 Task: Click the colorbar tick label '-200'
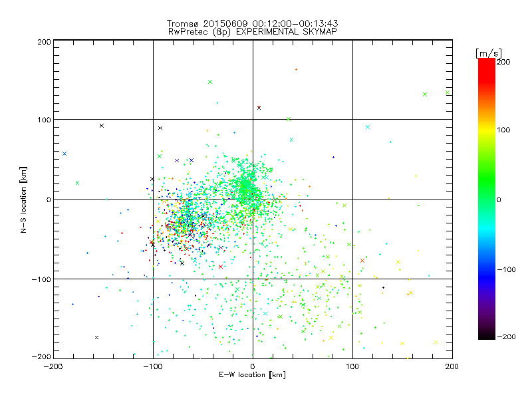[x=506, y=336]
